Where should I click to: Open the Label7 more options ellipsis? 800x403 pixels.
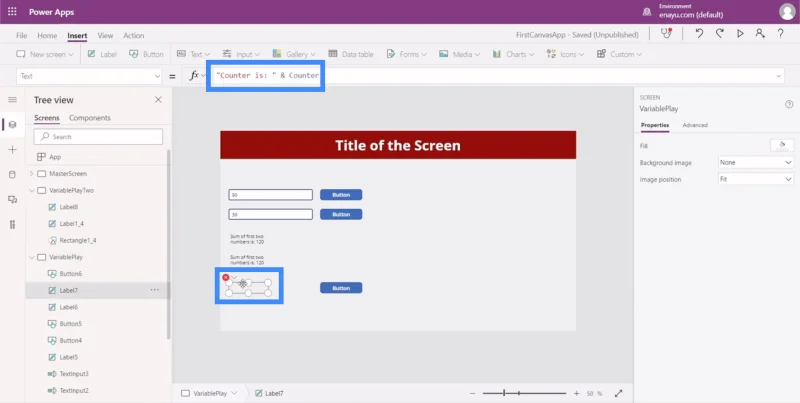(x=155, y=290)
